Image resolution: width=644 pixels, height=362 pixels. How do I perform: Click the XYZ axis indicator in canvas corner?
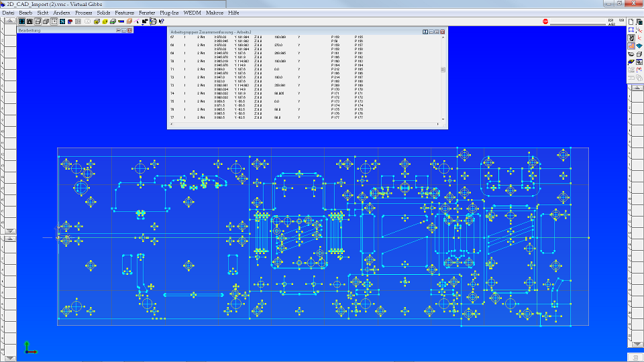click(x=30, y=348)
